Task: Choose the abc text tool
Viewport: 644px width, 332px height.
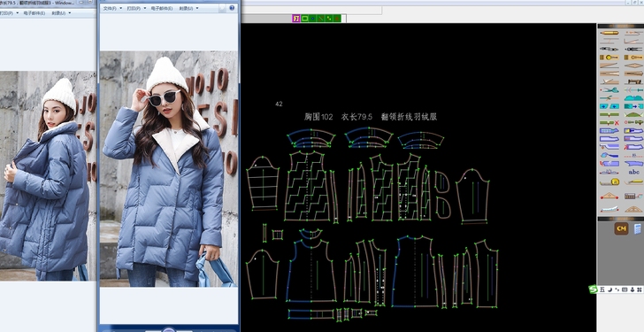Action: tap(634, 172)
